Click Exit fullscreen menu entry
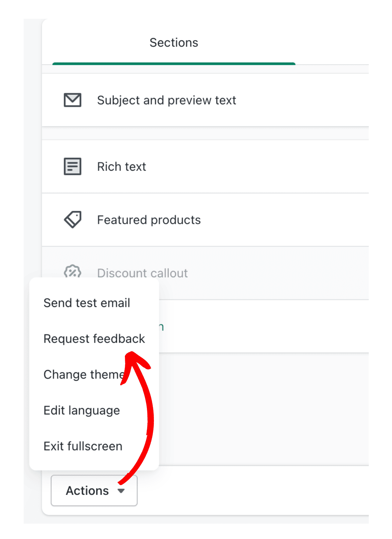The image size is (392, 539). pos(83,446)
